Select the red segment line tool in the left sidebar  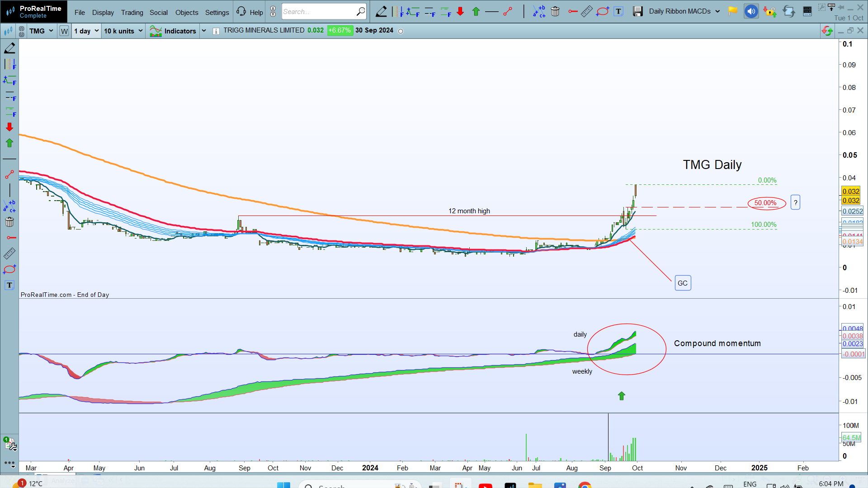coord(9,174)
